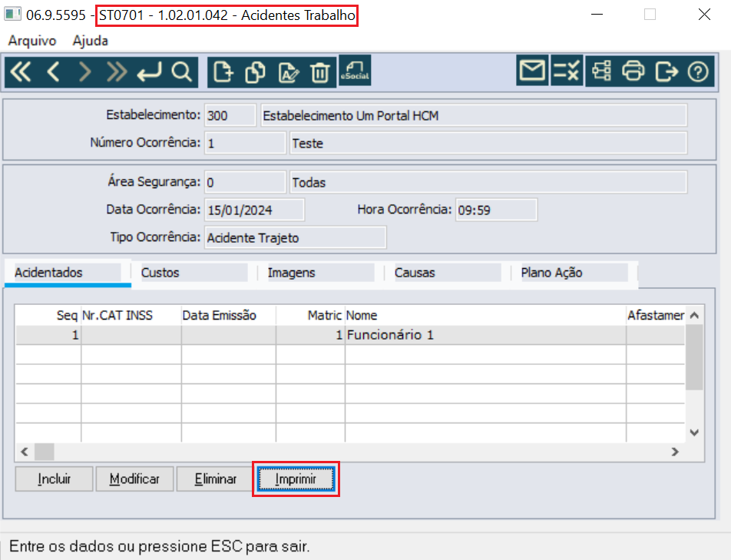Switch to the Plano Ação tab
The image size is (731, 560).
point(574,273)
